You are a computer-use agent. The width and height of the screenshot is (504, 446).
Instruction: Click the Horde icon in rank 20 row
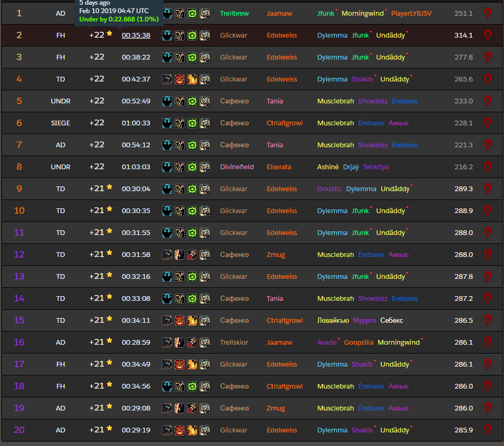488,430
